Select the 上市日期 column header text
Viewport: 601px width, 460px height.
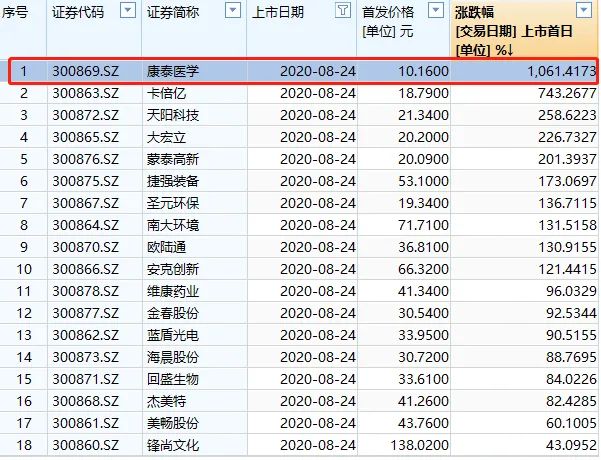tap(278, 12)
